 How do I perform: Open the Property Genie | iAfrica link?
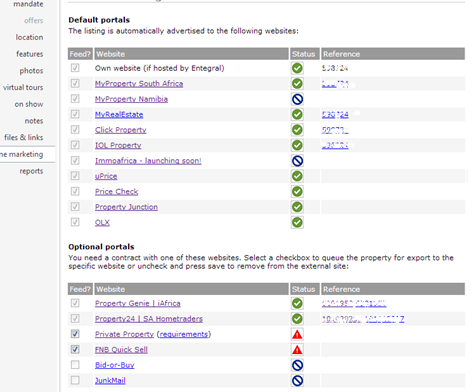138,303
